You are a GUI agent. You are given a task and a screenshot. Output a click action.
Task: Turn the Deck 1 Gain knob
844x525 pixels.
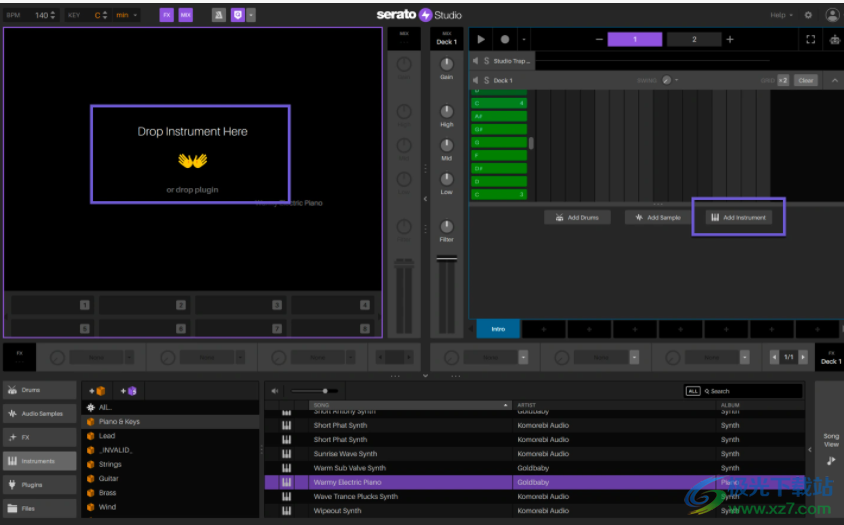click(446, 64)
